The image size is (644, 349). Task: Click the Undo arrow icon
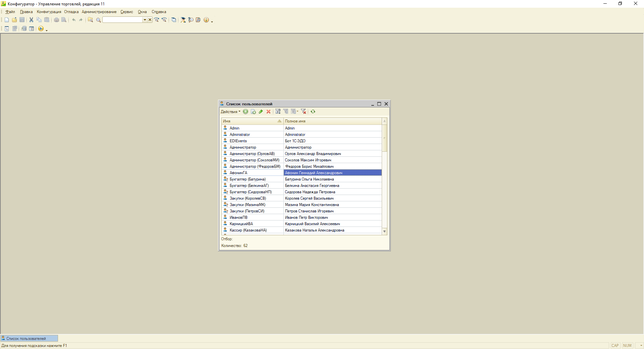73,20
